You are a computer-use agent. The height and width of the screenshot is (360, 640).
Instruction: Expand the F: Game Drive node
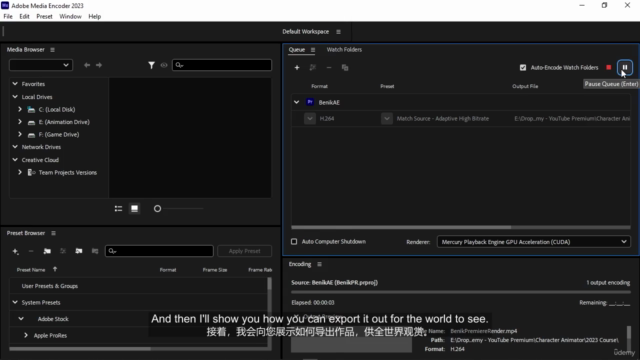20,134
